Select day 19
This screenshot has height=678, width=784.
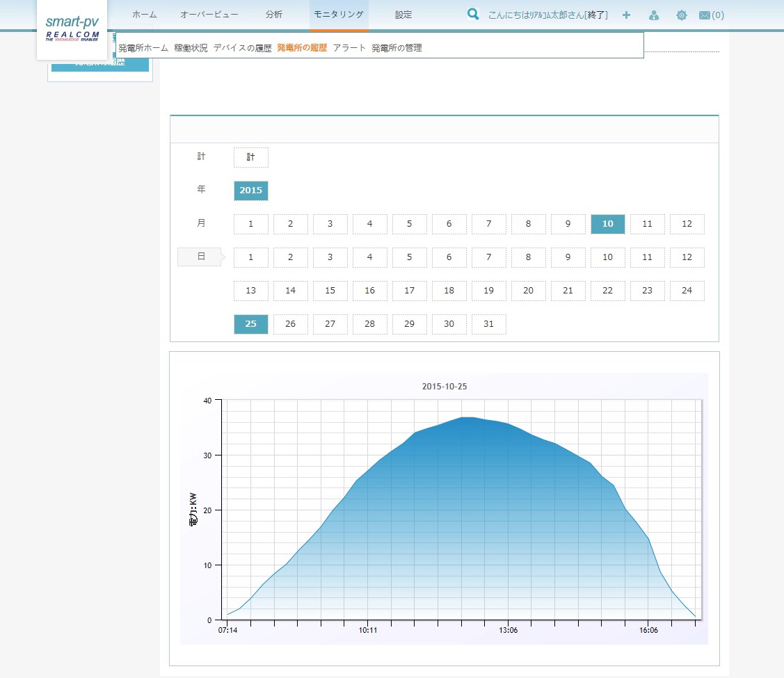(x=489, y=291)
